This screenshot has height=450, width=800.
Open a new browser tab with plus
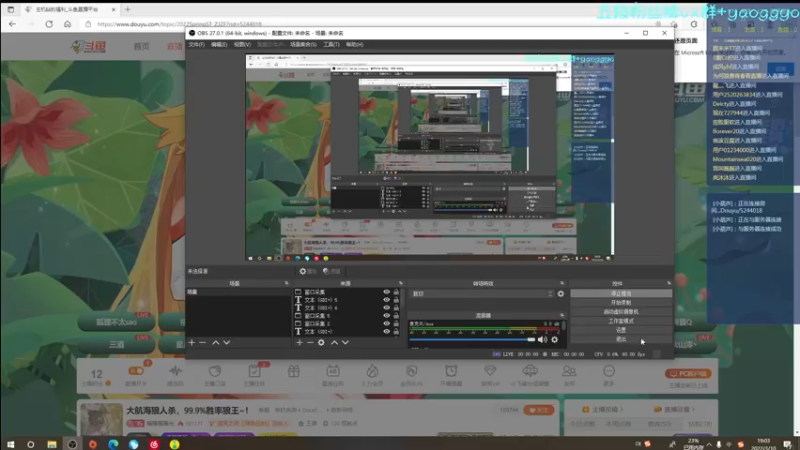click(128, 9)
